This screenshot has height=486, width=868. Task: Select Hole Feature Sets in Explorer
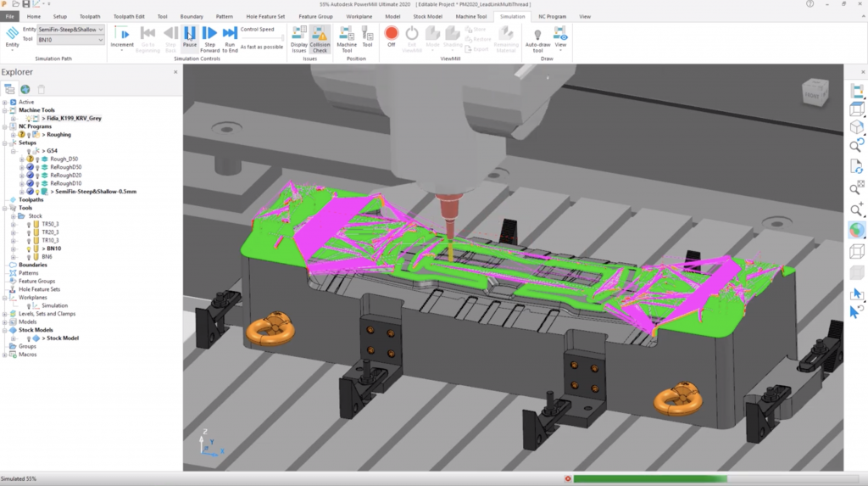point(39,289)
